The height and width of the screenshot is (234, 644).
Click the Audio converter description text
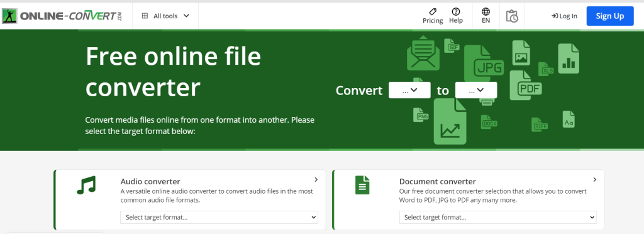pyautogui.click(x=216, y=196)
